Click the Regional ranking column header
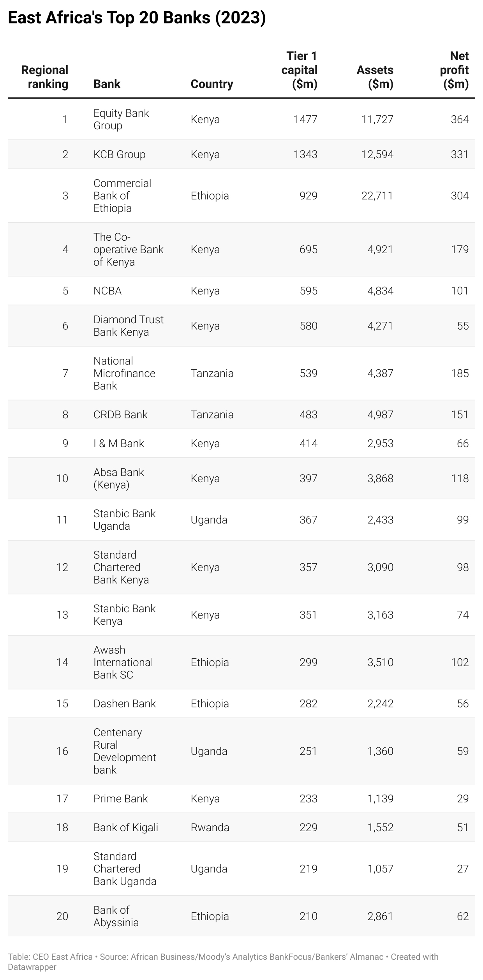Screen dimensions: 483x980 [44, 77]
